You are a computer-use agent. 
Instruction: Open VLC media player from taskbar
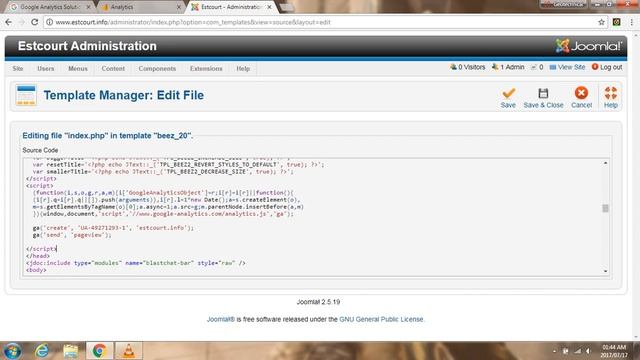(129, 351)
